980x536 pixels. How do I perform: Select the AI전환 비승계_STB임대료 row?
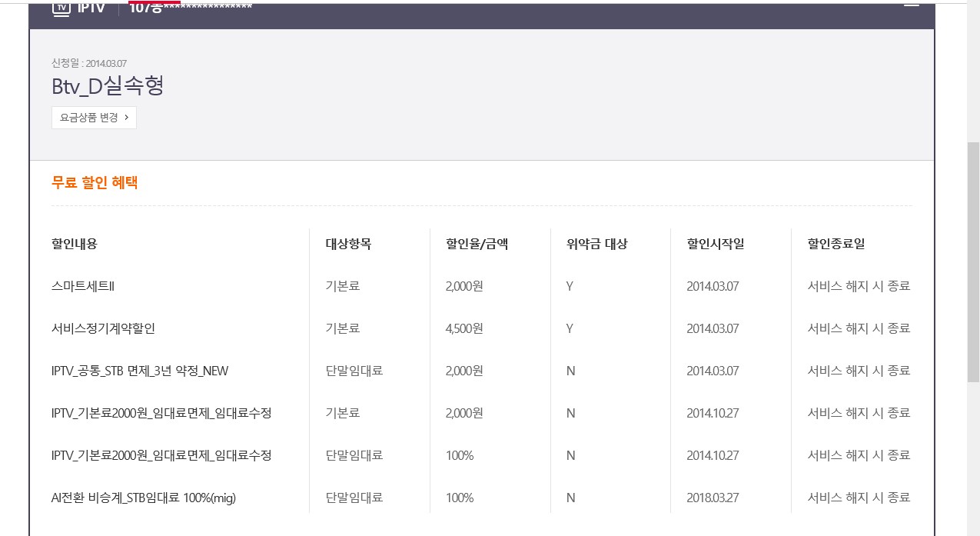click(x=144, y=498)
